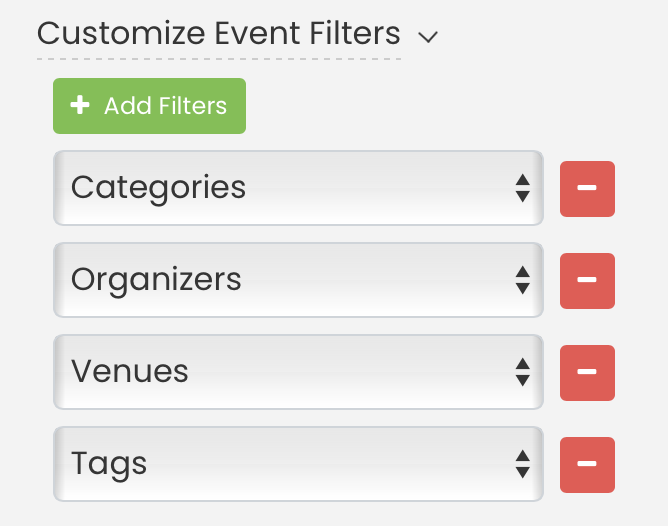Click the red minus beside Tags

tap(587, 465)
